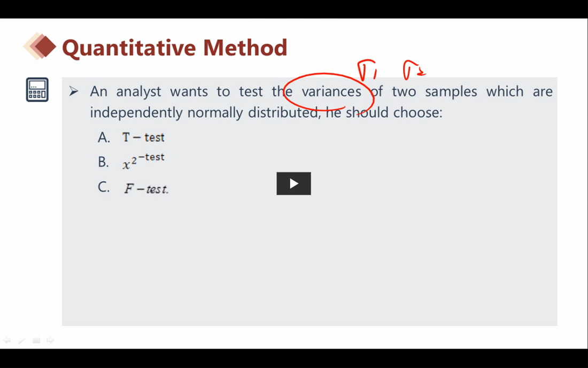Image resolution: width=588 pixels, height=368 pixels.
Task: Click the Quantitative Method title
Action: tap(175, 48)
